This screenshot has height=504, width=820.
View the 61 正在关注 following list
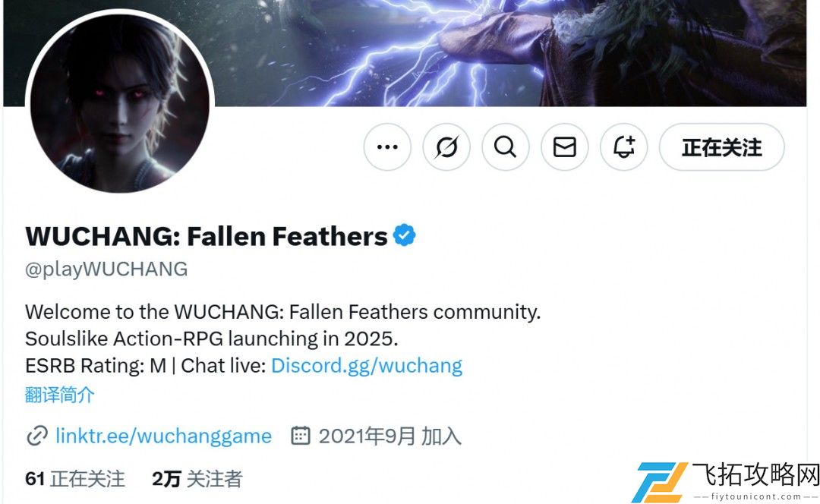coord(74,479)
